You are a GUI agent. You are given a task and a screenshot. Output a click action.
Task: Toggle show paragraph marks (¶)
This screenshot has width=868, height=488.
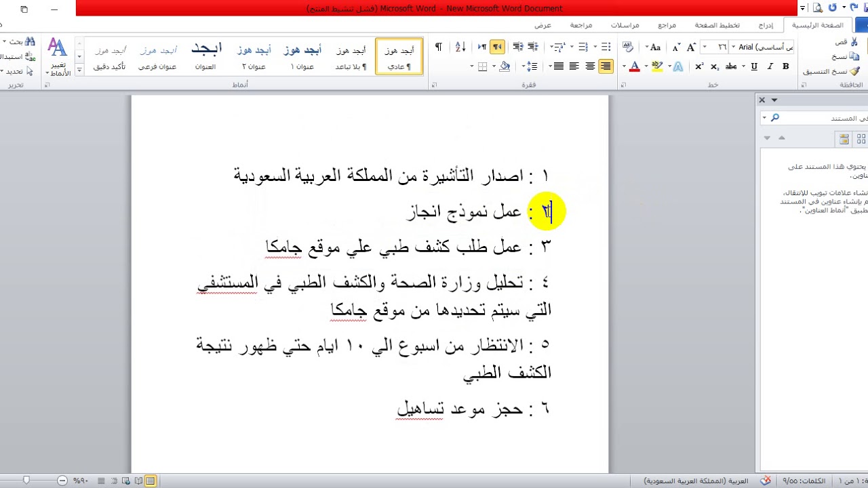pos(438,47)
